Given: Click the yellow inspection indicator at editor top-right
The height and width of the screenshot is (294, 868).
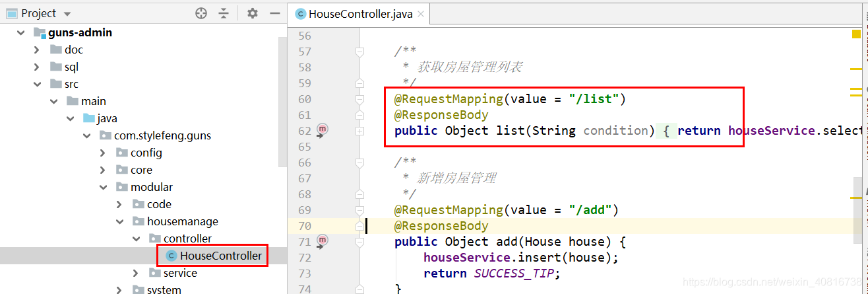Looking at the screenshot, I should click(856, 33).
